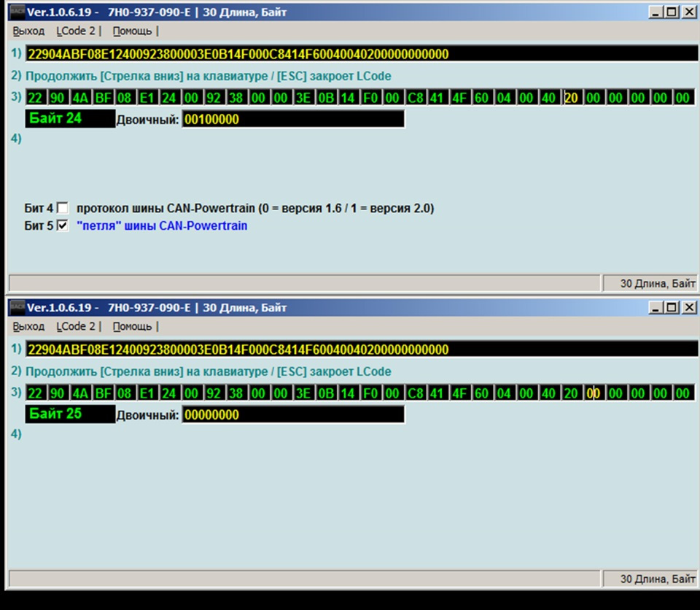The image size is (700, 610).
Task: Select byte cell 60 in Байт 25 window
Action: pos(482,393)
